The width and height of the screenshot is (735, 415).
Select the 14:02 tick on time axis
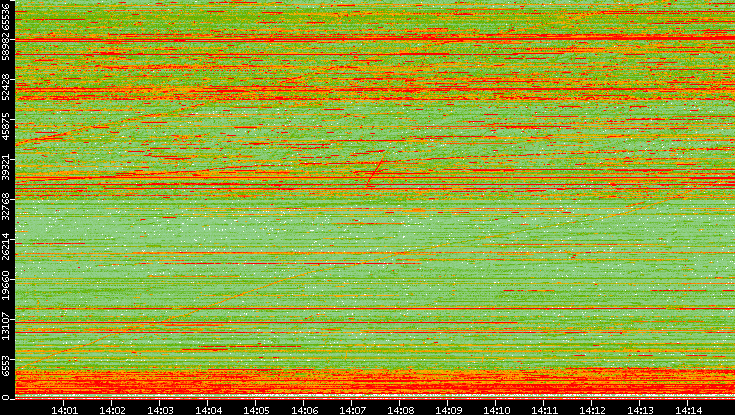pyautogui.click(x=112, y=409)
